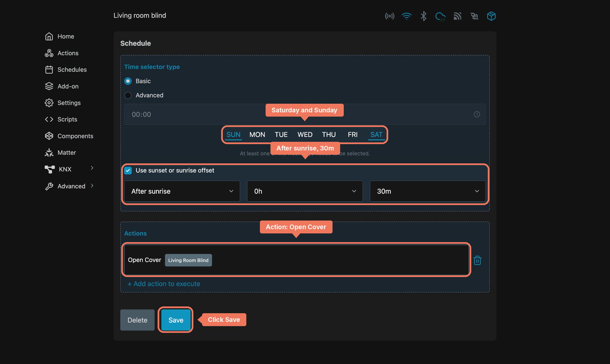Open the Schedules sidebar label
The height and width of the screenshot is (364, 610).
click(72, 70)
